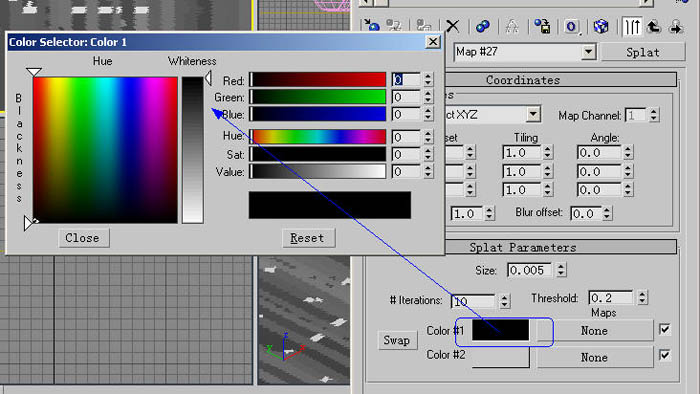Click on the Sat slider bar
Image resolution: width=700 pixels, height=394 pixels.
coord(317,154)
